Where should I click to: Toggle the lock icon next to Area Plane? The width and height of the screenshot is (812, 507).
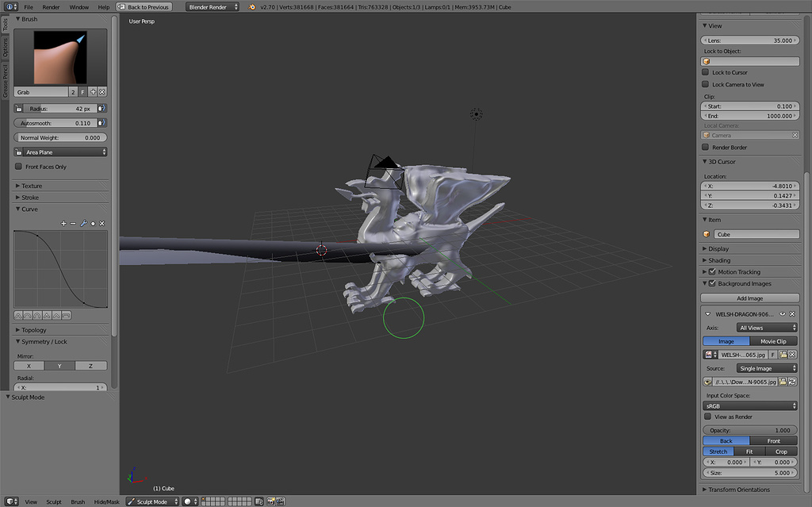tap(19, 152)
